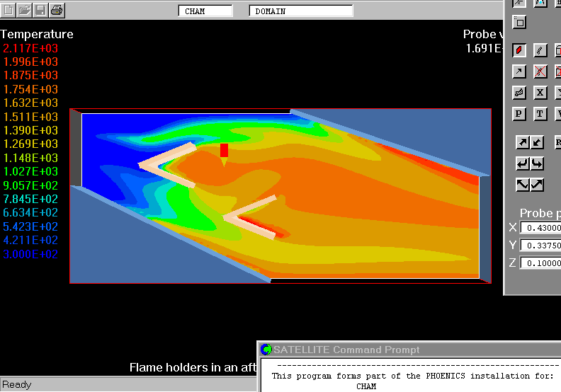Screen dimensions: 561x392
Task: Click the Probe X position field
Action: point(540,228)
